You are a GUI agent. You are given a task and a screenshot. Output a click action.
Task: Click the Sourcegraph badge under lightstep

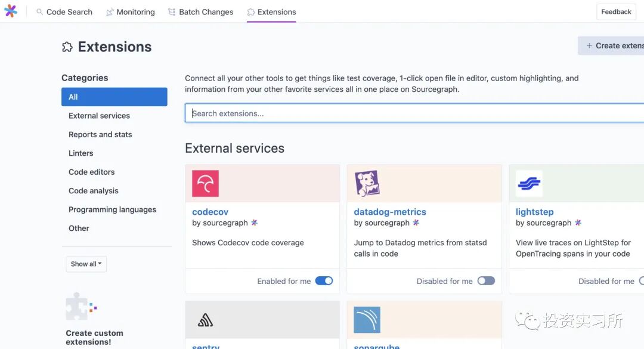pyautogui.click(x=578, y=223)
